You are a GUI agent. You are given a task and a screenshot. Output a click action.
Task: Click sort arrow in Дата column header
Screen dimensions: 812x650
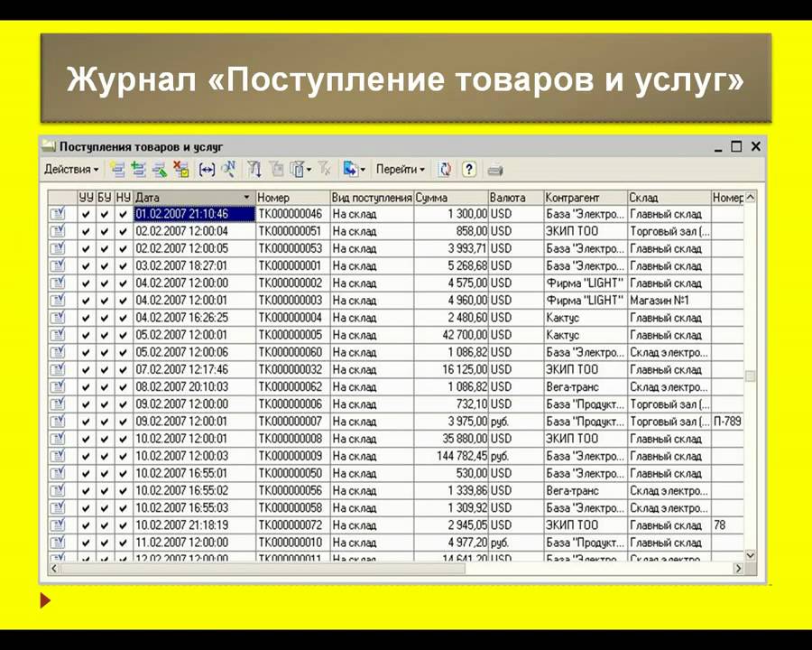pos(246,198)
